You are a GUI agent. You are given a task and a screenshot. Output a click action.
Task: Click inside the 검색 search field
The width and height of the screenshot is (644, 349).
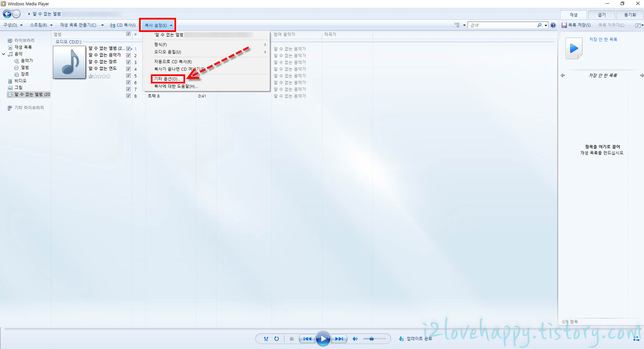pyautogui.click(x=502, y=25)
